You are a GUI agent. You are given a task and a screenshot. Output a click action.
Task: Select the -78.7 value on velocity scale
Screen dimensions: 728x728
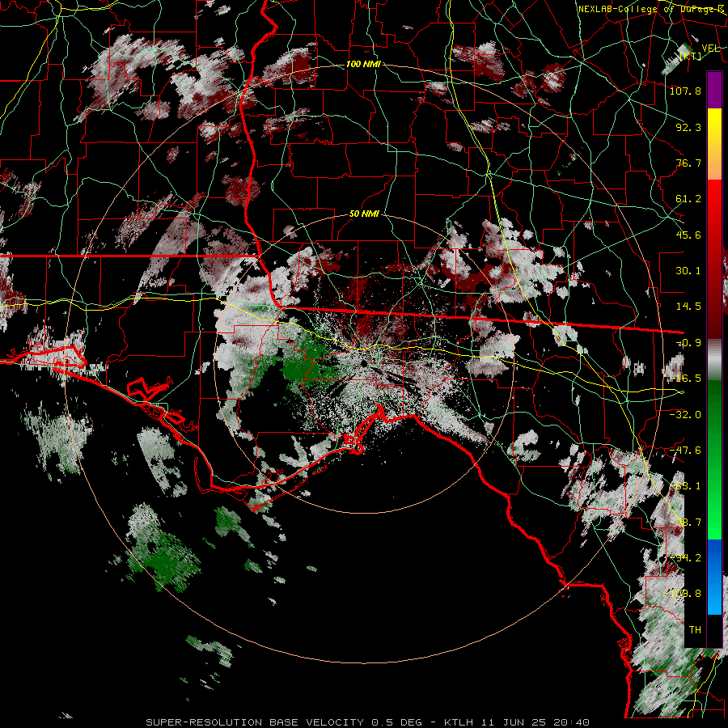[685, 523]
